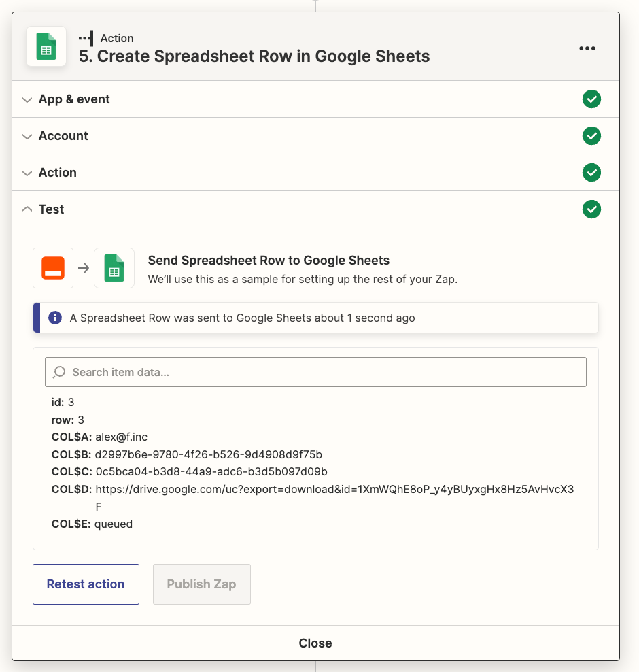
Task: Click the magnifier icon in search field
Action: (59, 372)
